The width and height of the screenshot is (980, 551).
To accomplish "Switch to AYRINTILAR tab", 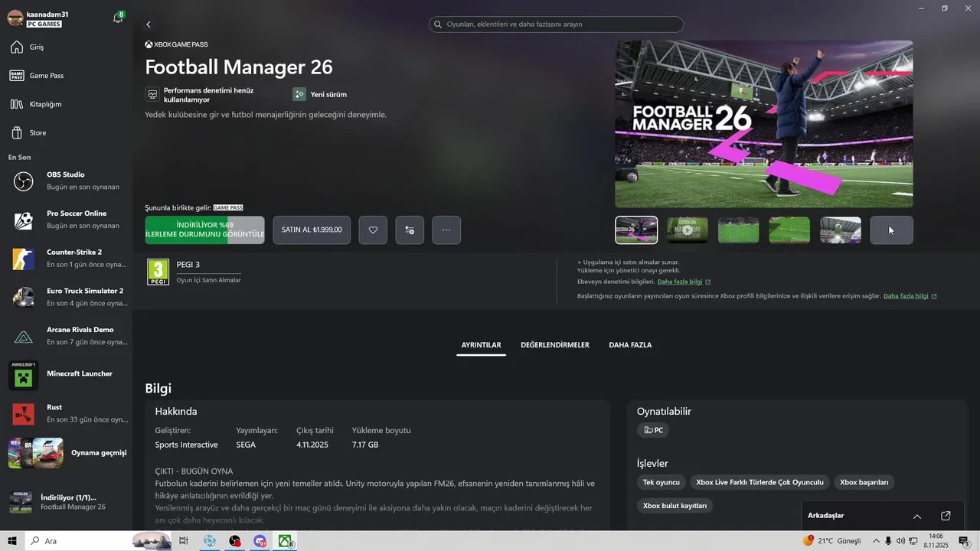I will 481,345.
